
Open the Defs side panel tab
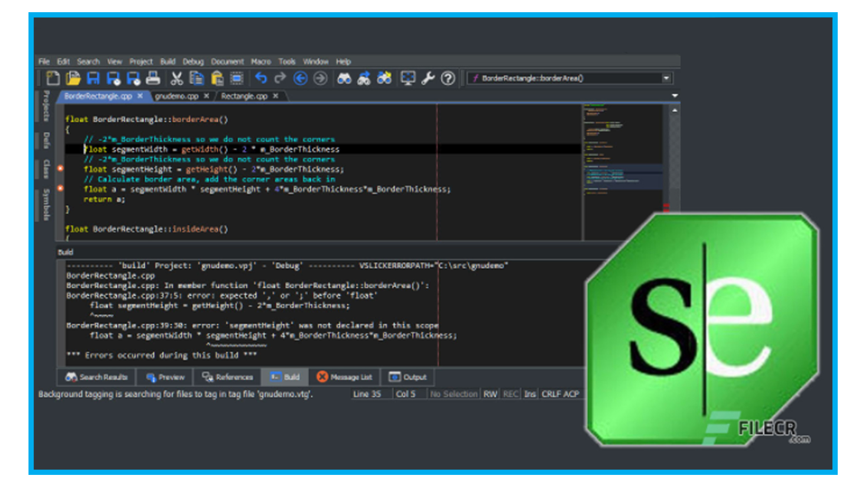pos(46,140)
